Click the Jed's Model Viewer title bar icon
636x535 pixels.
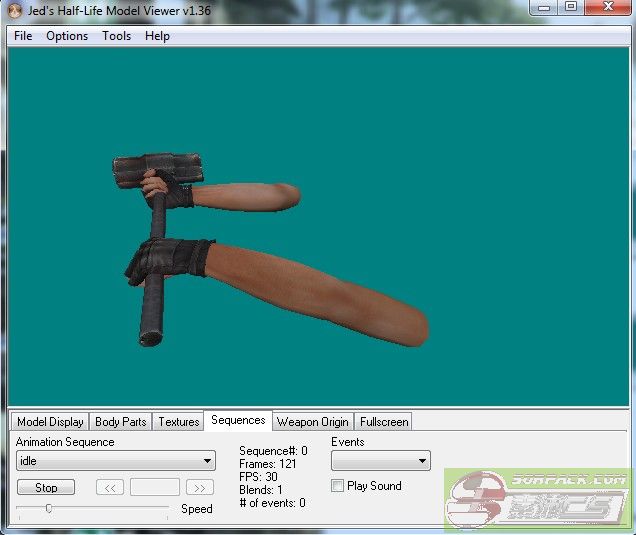click(15, 11)
